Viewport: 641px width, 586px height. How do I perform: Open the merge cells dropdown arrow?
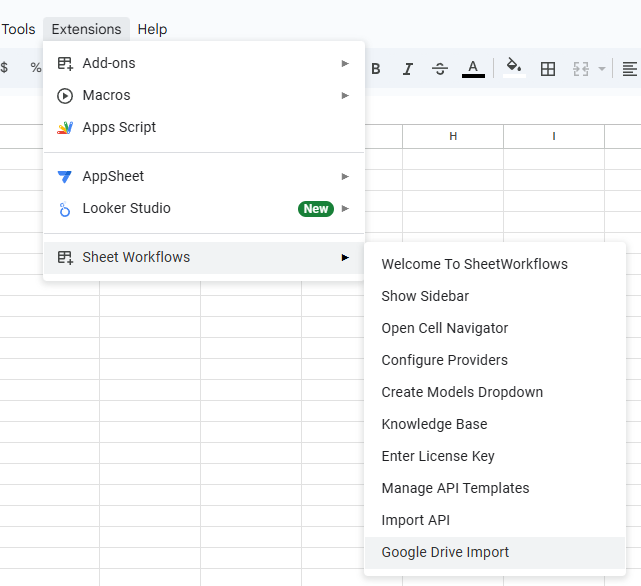(602, 69)
